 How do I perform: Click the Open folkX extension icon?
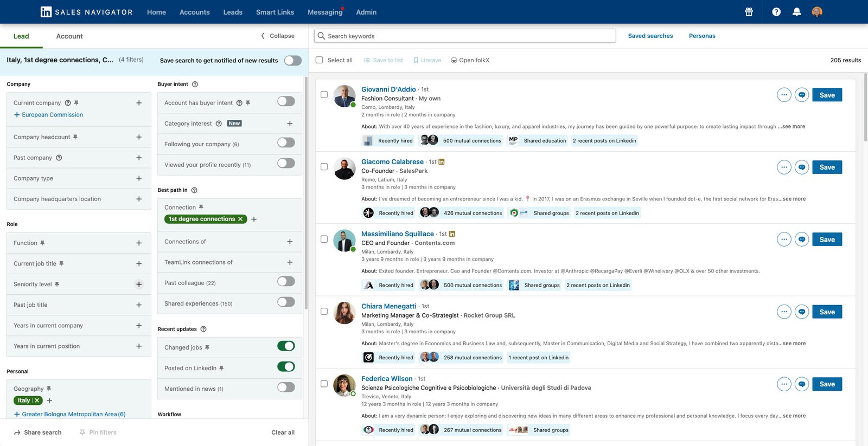pos(454,60)
